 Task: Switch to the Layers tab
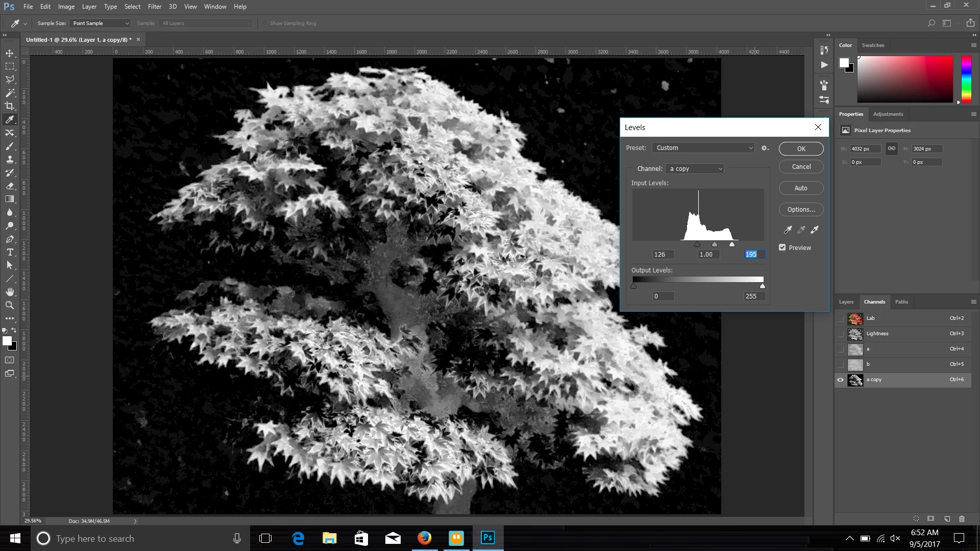coord(846,302)
